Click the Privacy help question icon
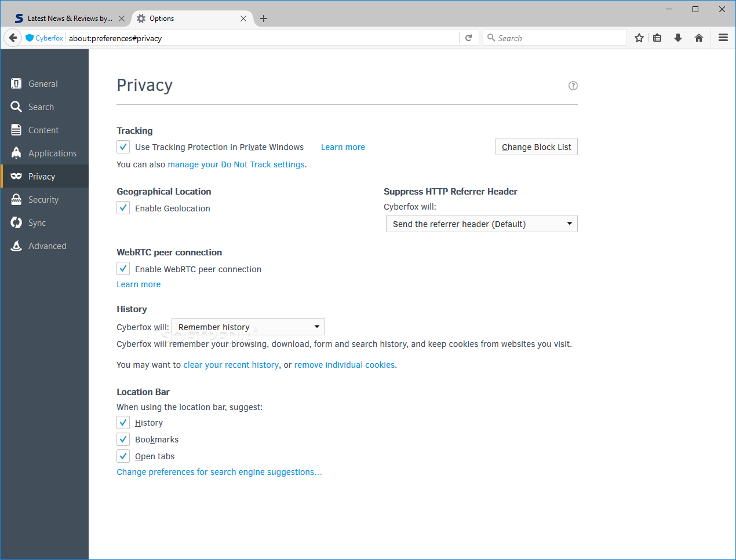 (x=573, y=86)
